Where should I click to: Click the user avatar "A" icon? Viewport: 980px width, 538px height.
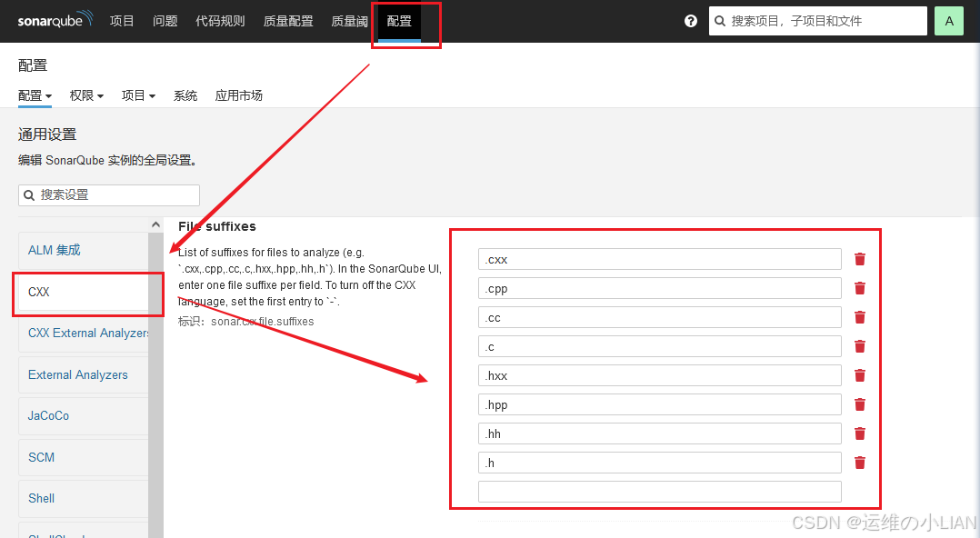click(948, 20)
